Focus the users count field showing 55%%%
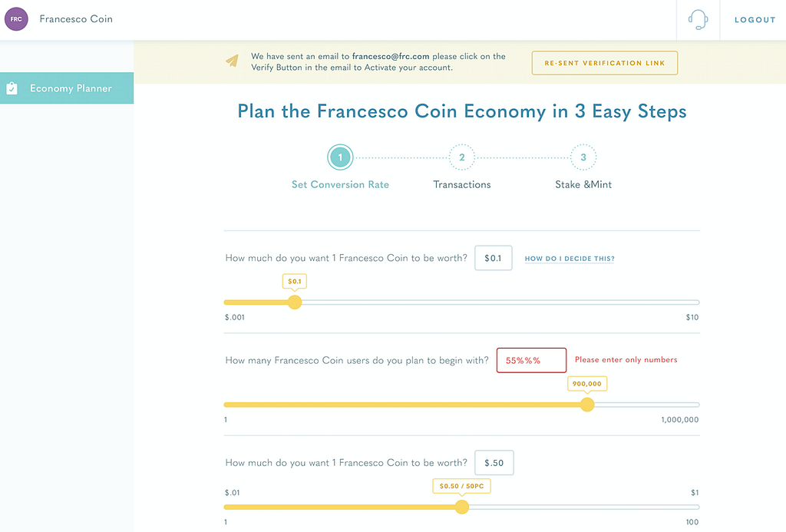This screenshot has width=786, height=532. click(531, 360)
